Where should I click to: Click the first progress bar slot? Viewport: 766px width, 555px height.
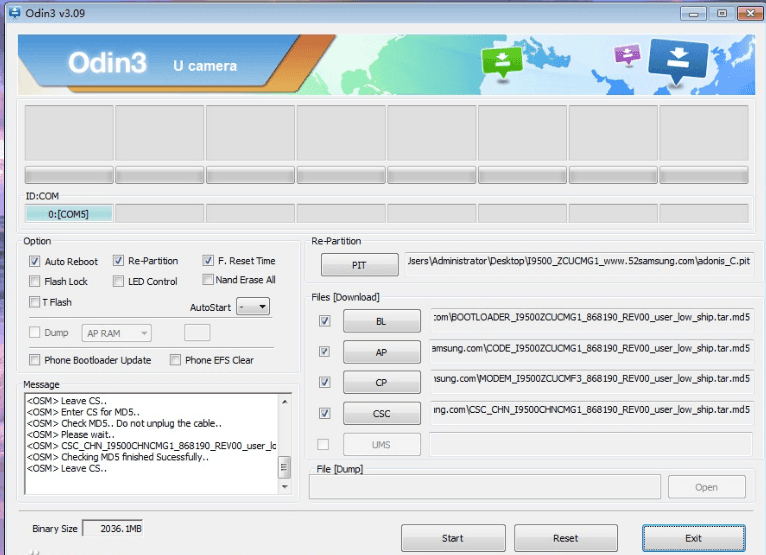pyautogui.click(x=69, y=175)
